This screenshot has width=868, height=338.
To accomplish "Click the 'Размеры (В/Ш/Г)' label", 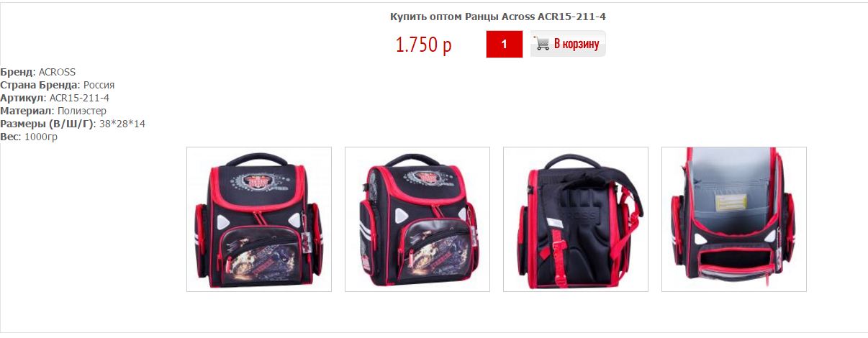I will (48, 124).
